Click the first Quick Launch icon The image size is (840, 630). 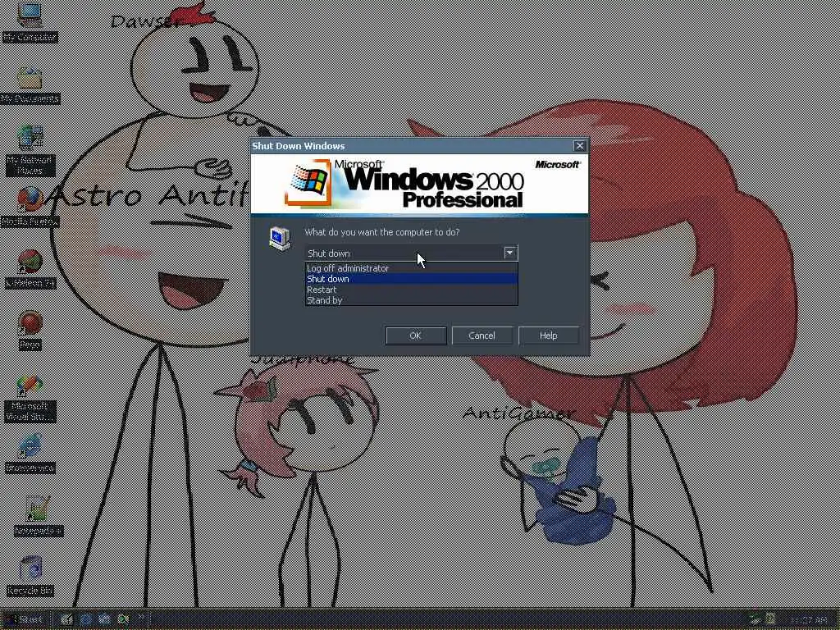[66, 619]
